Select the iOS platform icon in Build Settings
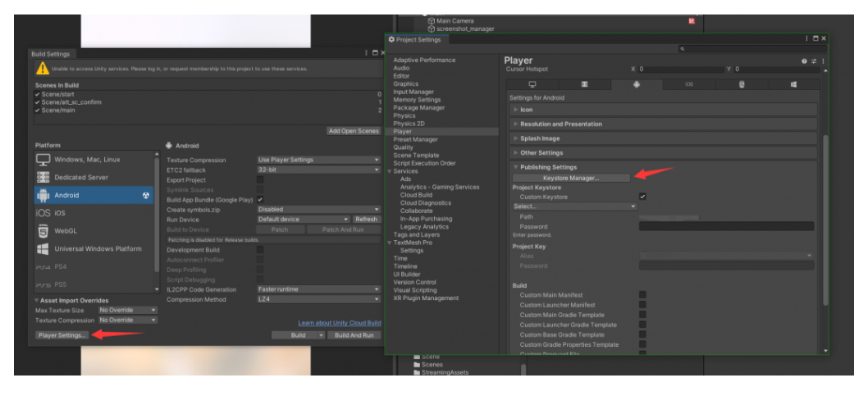Image resolution: width=864 pixels, height=393 pixels. (43, 213)
